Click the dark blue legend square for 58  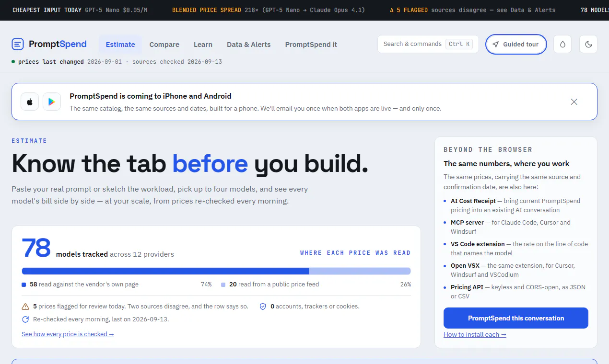tap(24, 284)
